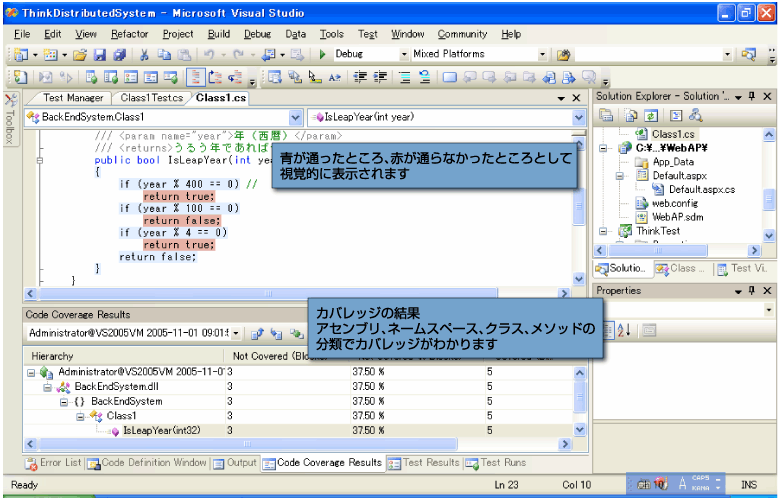Click View Code icon in Solution Explorer
Viewport: 780px width, 500px height.
pos(676,115)
